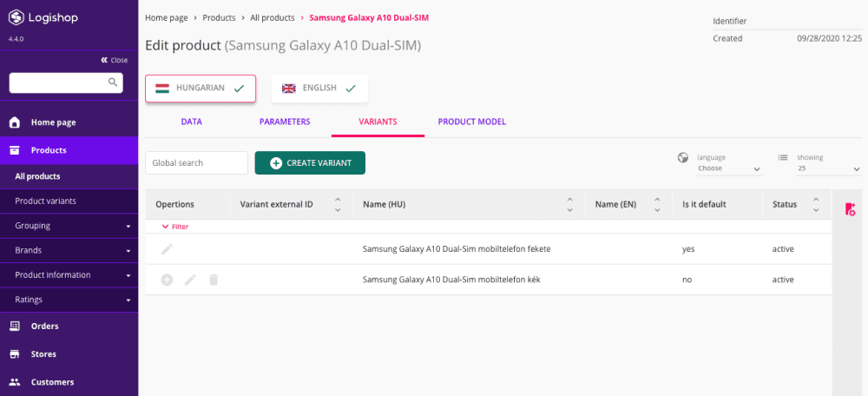This screenshot has width=868, height=396.
Task: Click the Home page house icon
Action: (15, 122)
